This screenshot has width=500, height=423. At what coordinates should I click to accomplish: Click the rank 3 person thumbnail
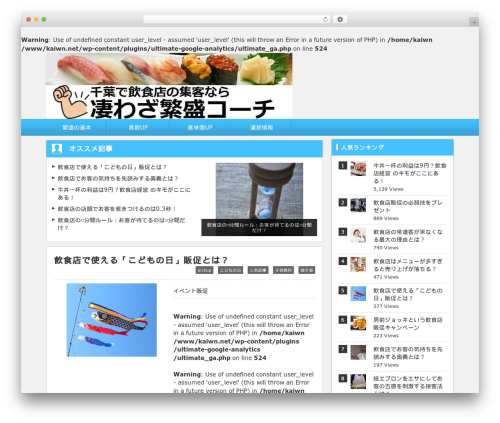358,235
